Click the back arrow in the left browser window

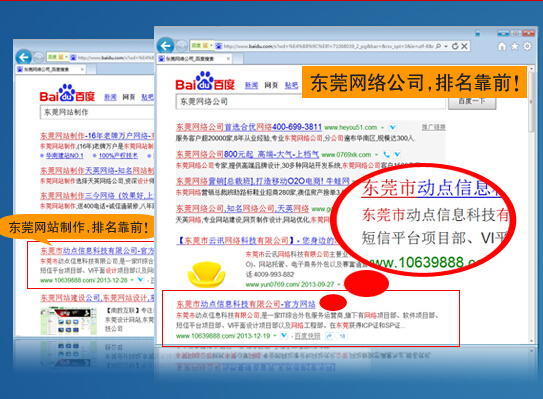[x=24, y=57]
